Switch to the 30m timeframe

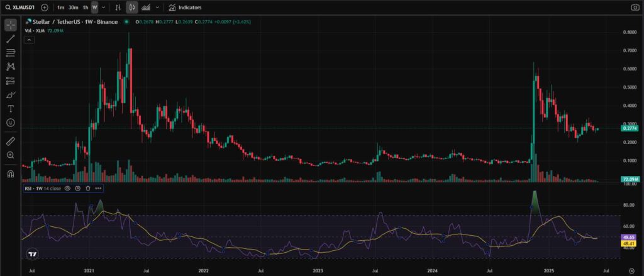click(x=74, y=8)
